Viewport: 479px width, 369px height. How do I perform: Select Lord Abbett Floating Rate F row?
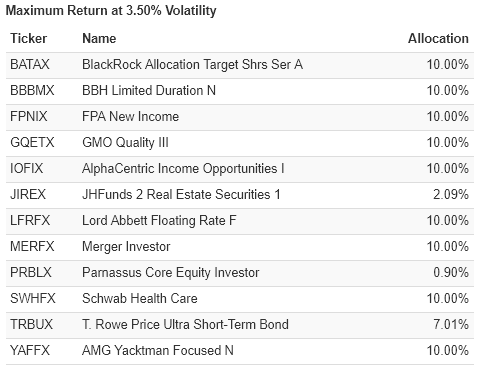240,220
